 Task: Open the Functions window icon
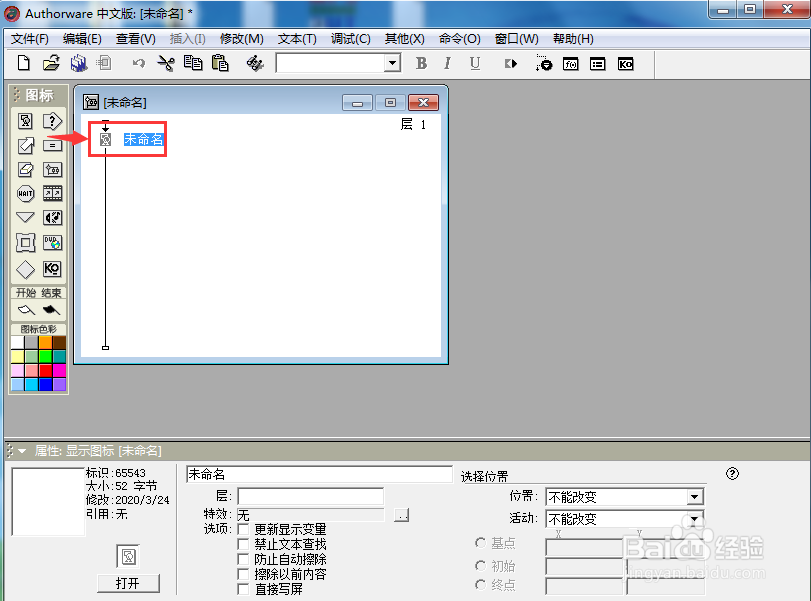coord(570,64)
